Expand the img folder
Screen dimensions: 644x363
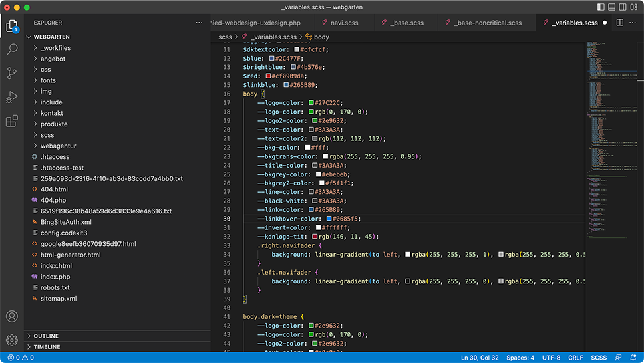[x=117, y=91]
